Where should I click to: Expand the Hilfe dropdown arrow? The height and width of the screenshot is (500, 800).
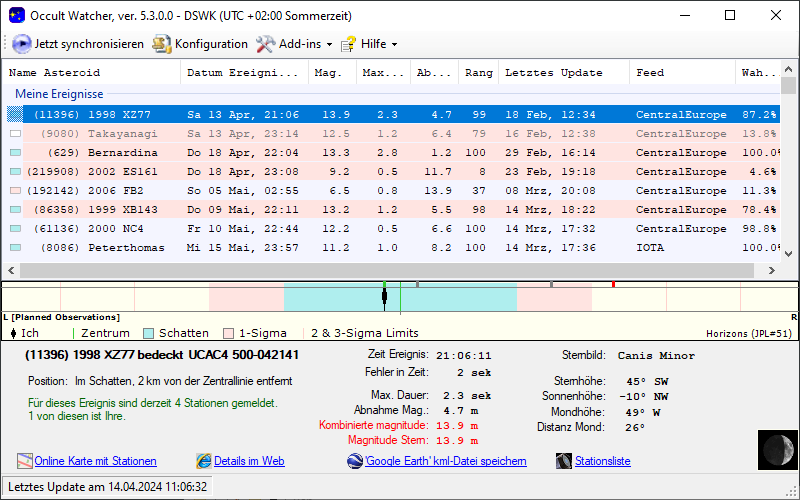tap(394, 45)
